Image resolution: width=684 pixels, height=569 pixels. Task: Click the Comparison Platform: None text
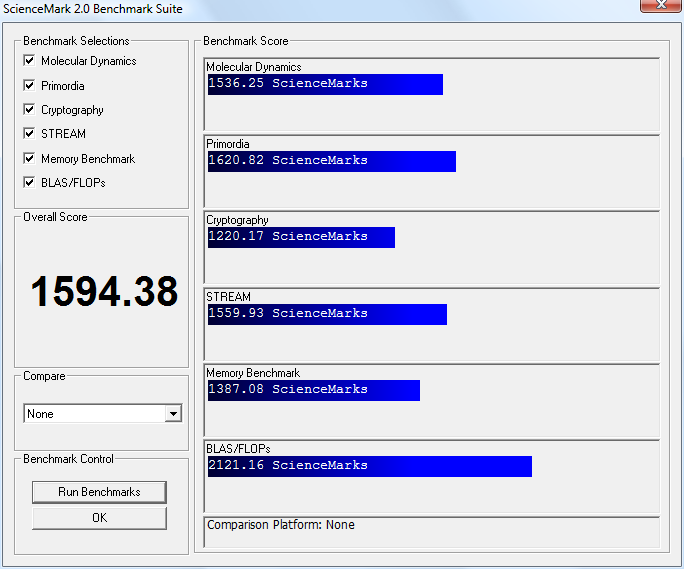click(280, 524)
